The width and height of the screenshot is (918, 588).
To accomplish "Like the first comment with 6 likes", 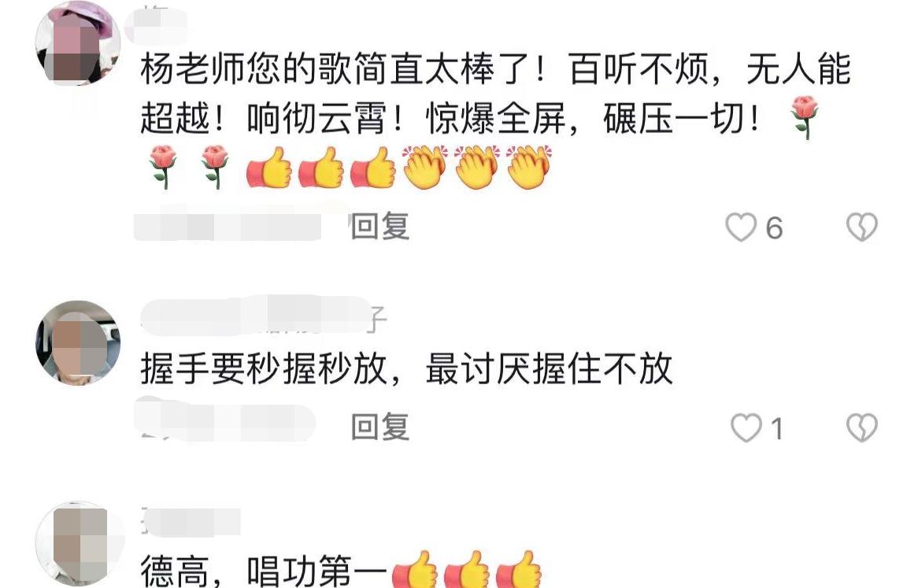I will (741, 227).
